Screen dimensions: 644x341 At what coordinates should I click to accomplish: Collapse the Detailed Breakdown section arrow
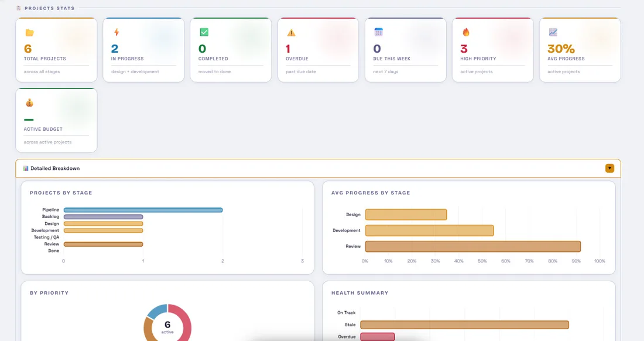(x=609, y=168)
